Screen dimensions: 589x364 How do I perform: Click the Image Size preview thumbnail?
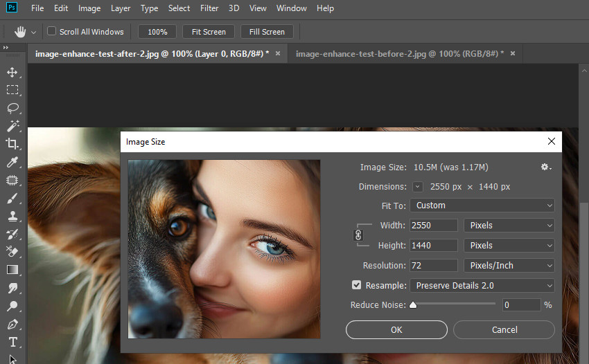[224, 249]
